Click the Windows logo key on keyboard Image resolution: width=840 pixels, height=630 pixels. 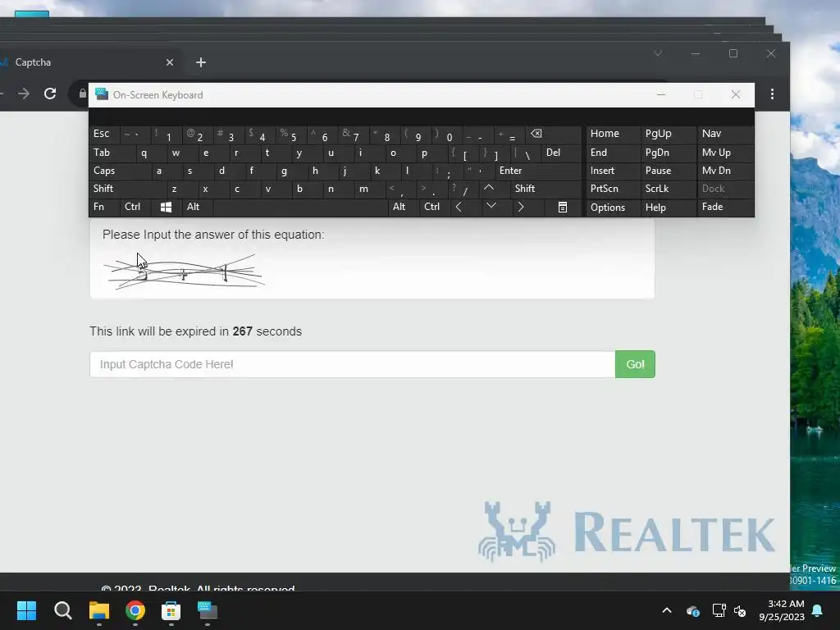[166, 208]
